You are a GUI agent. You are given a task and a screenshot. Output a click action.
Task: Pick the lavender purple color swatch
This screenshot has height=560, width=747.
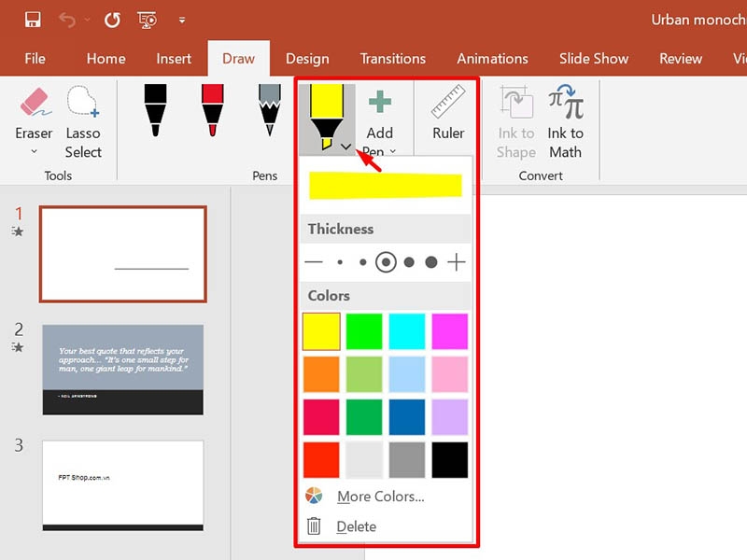[x=450, y=417]
